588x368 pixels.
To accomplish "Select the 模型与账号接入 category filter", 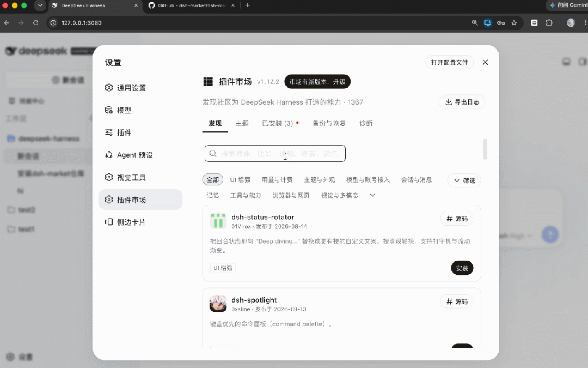I will click(x=368, y=180).
